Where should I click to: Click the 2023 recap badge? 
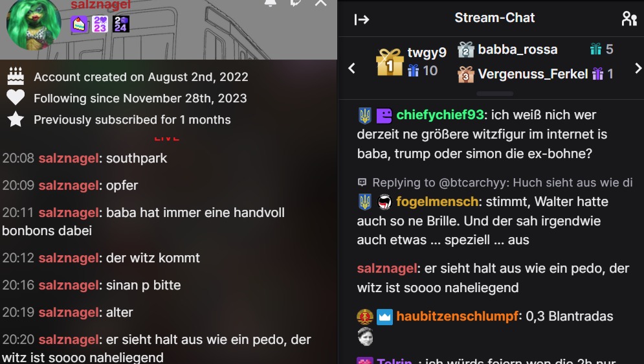click(100, 24)
